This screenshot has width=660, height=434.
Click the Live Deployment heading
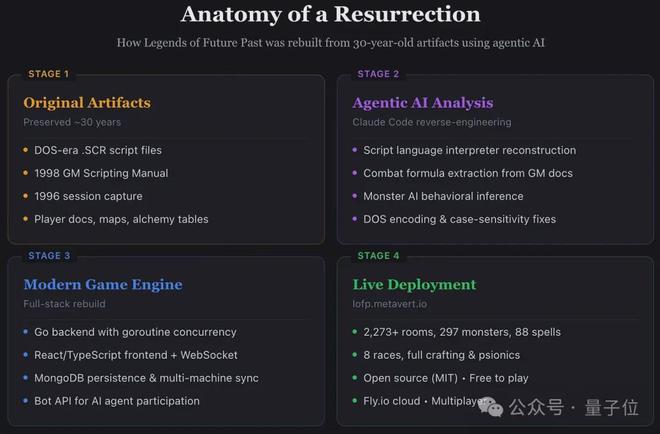coord(414,284)
